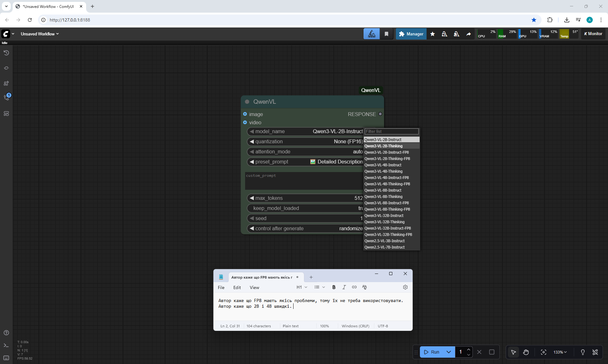Click the Filter list search field
The height and width of the screenshot is (364, 608).
coord(391,131)
